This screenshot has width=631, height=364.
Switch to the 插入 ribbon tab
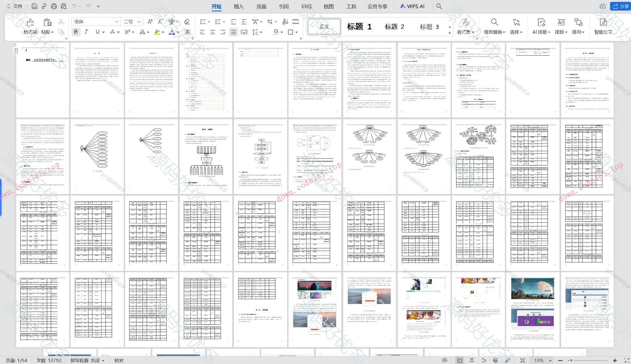click(239, 6)
